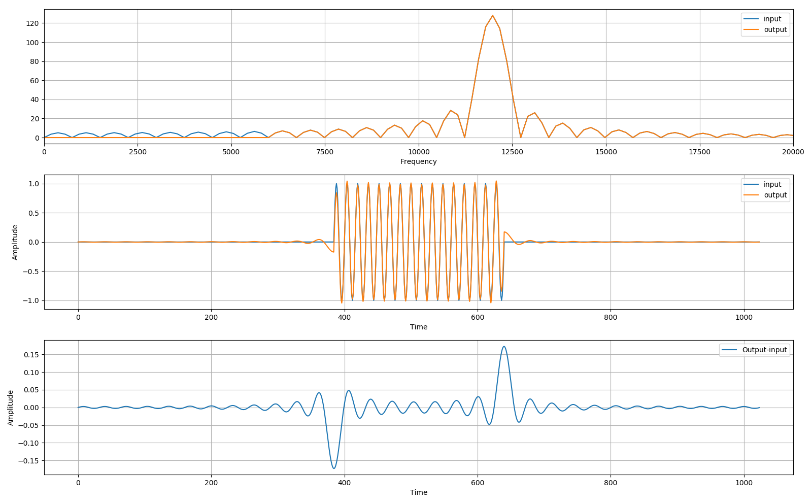Click the blue line sample beside 'Output-input'

pos(730,350)
